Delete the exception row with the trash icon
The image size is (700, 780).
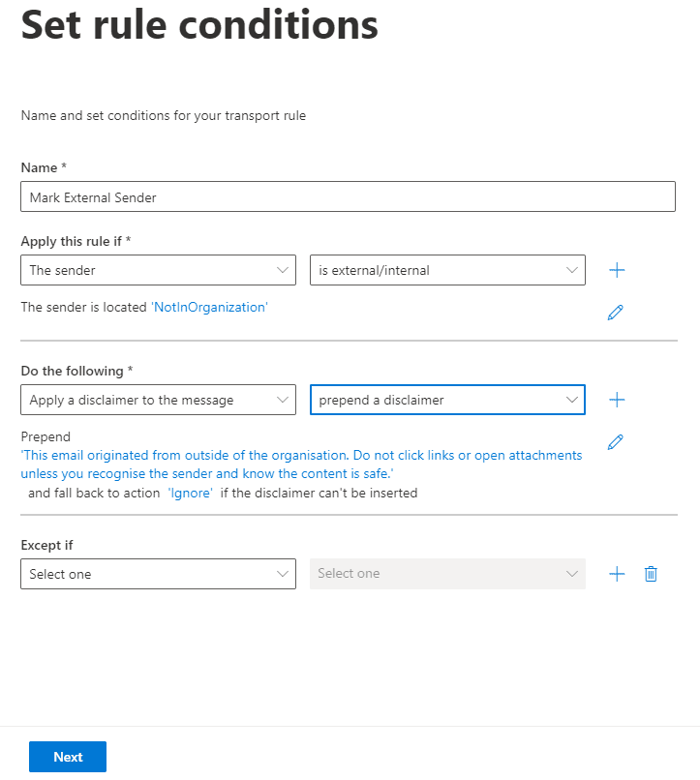[651, 574]
